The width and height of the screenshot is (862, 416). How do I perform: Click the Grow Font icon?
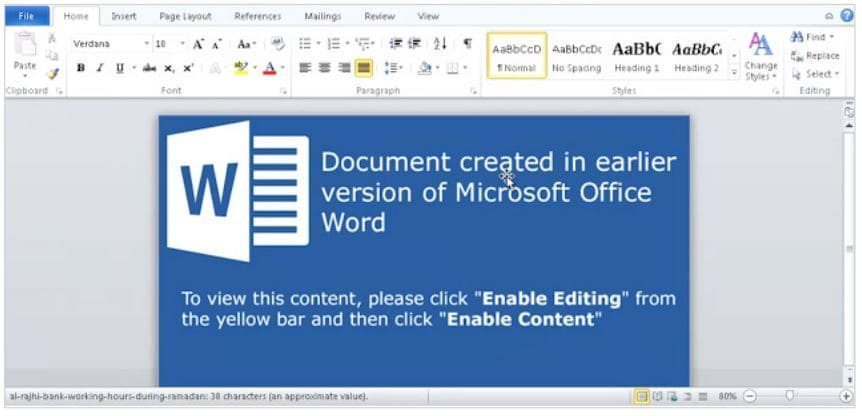pos(198,44)
